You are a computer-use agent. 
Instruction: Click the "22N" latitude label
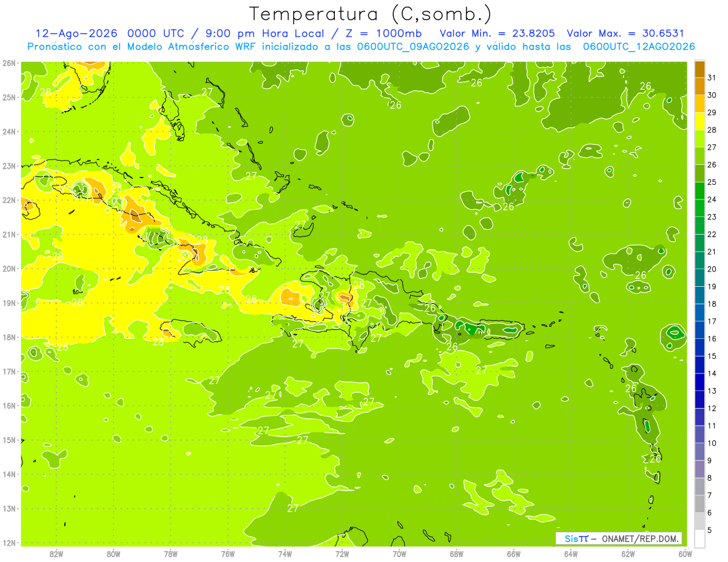(9, 200)
